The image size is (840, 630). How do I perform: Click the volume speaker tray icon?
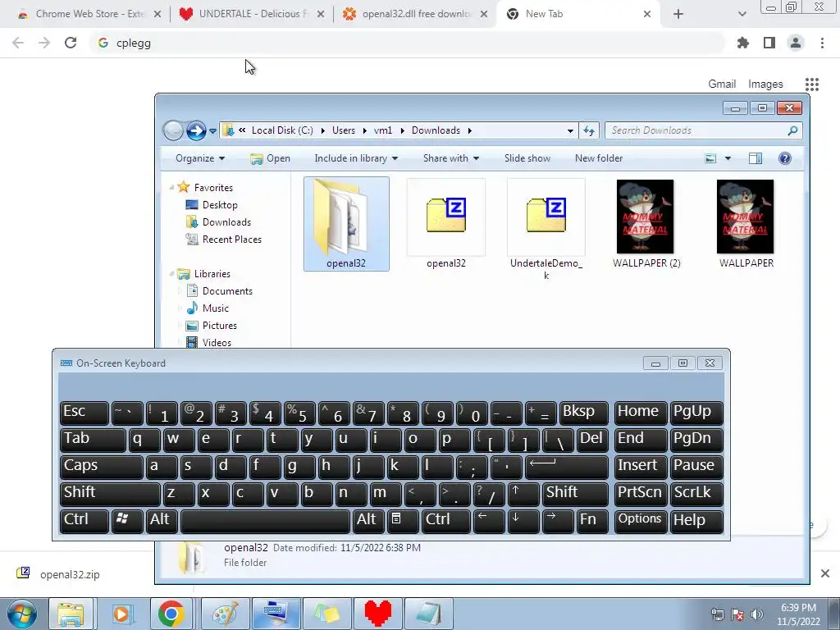(x=756, y=614)
